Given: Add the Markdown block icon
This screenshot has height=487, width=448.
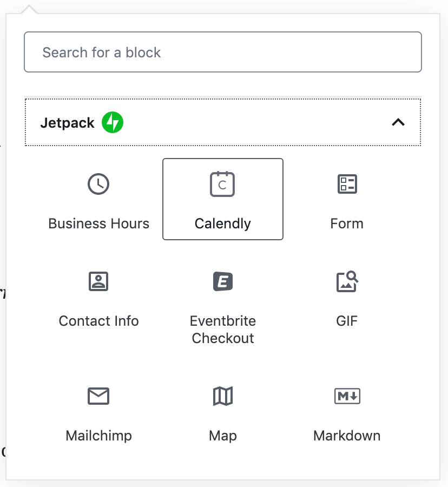Looking at the screenshot, I should (347, 396).
